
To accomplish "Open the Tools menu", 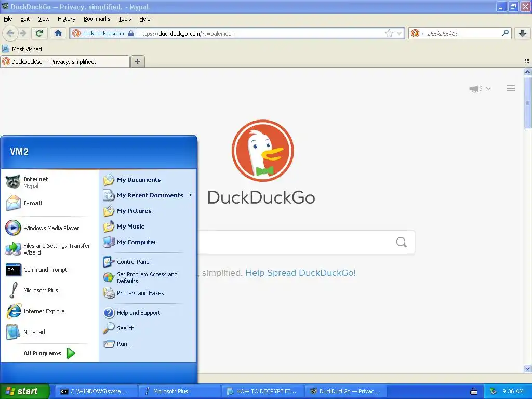I will 125,19.
